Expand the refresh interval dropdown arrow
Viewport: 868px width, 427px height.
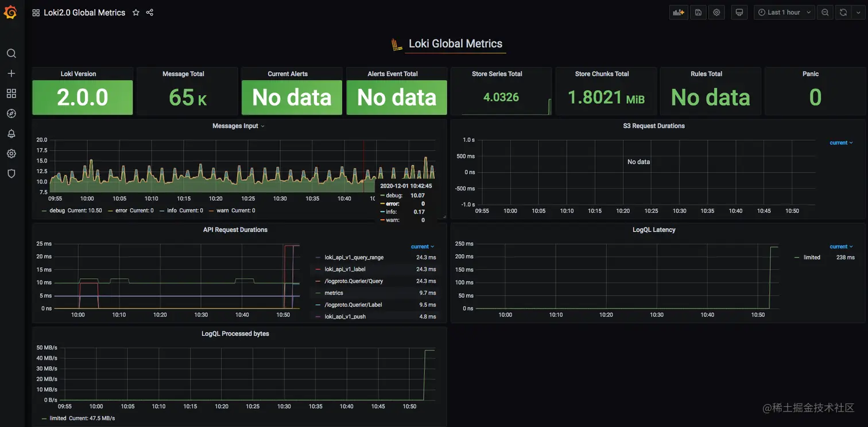(857, 12)
